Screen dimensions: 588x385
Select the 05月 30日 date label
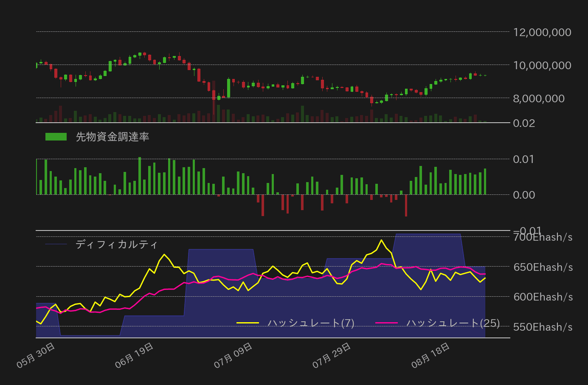[x=36, y=355]
